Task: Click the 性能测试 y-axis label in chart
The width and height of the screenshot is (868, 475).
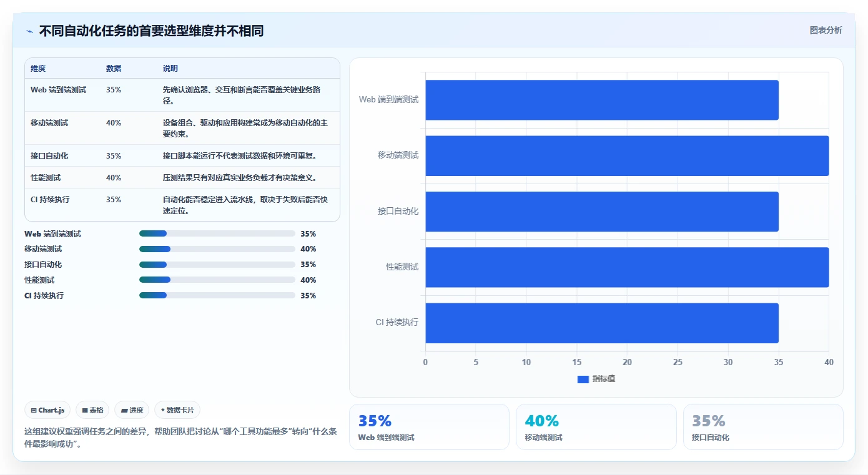Action: (x=402, y=267)
